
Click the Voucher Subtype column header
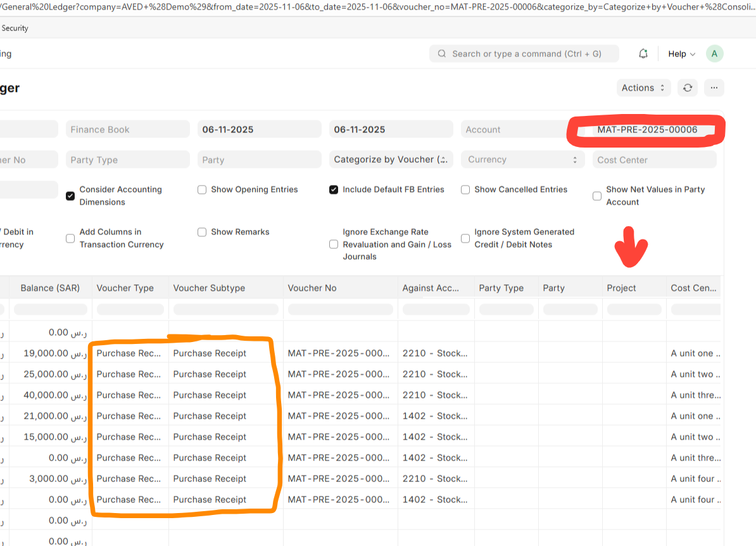(209, 288)
